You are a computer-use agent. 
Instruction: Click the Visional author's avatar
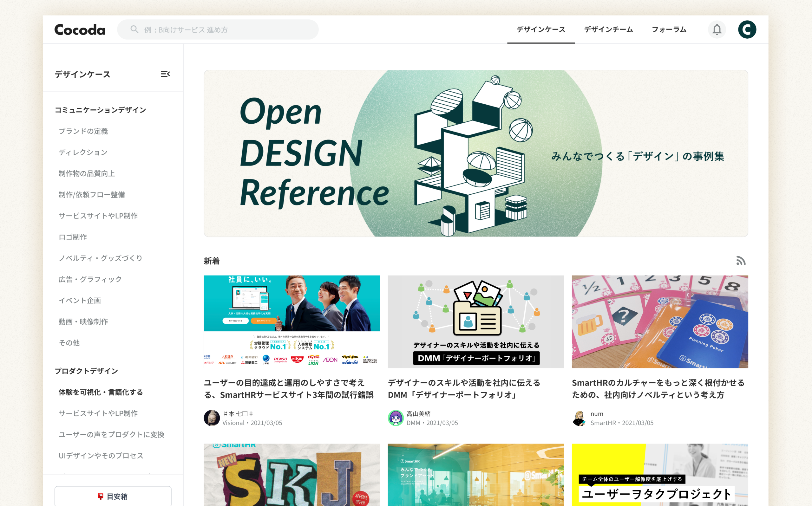212,418
